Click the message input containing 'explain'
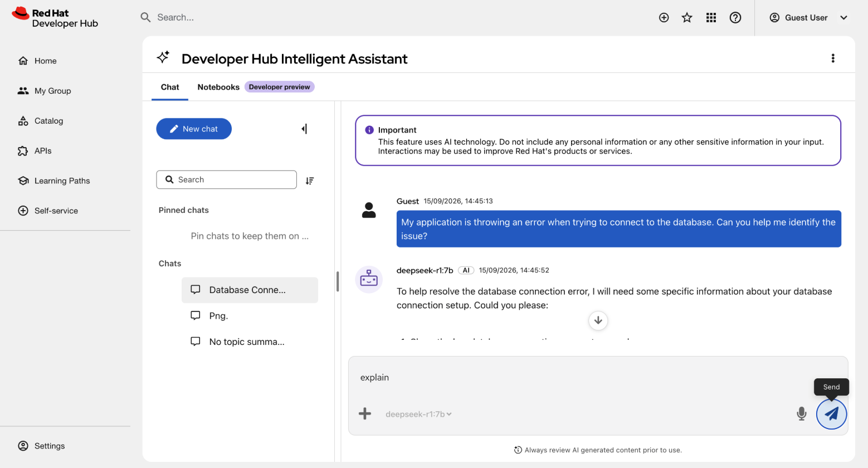The width and height of the screenshot is (868, 468). coord(598,378)
